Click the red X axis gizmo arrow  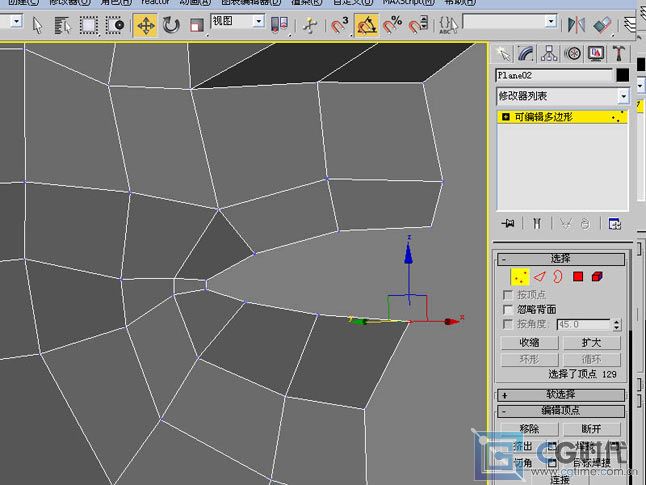tap(452, 321)
